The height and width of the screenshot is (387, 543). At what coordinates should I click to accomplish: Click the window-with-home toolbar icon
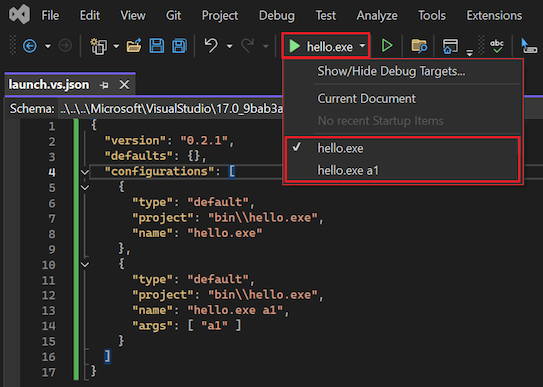pyautogui.click(x=450, y=46)
